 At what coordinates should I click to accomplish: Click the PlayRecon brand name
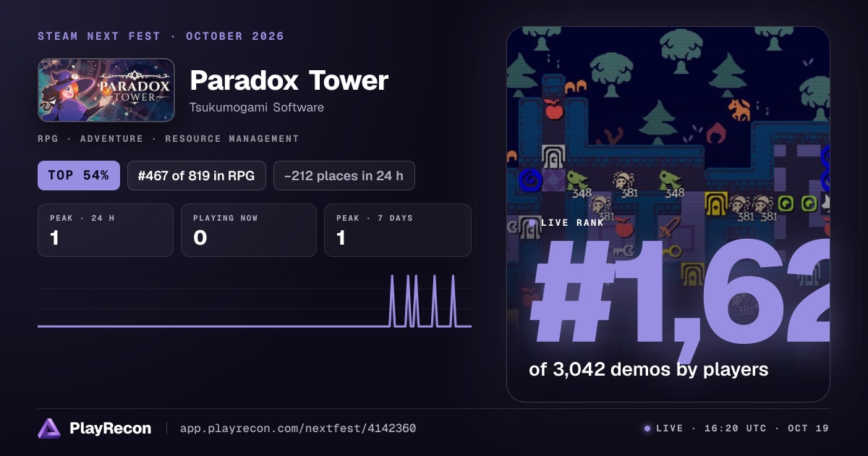point(110,428)
